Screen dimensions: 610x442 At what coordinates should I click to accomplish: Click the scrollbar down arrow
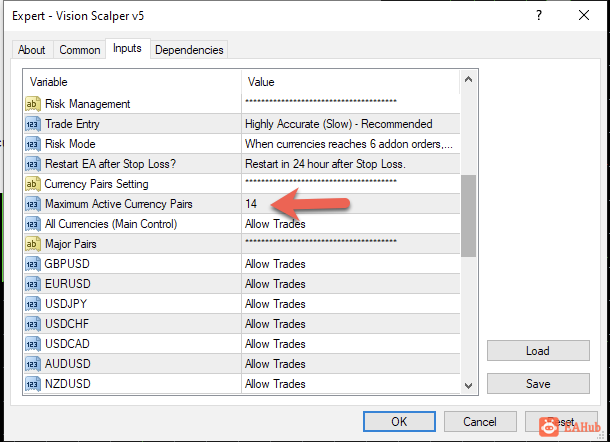point(469,386)
